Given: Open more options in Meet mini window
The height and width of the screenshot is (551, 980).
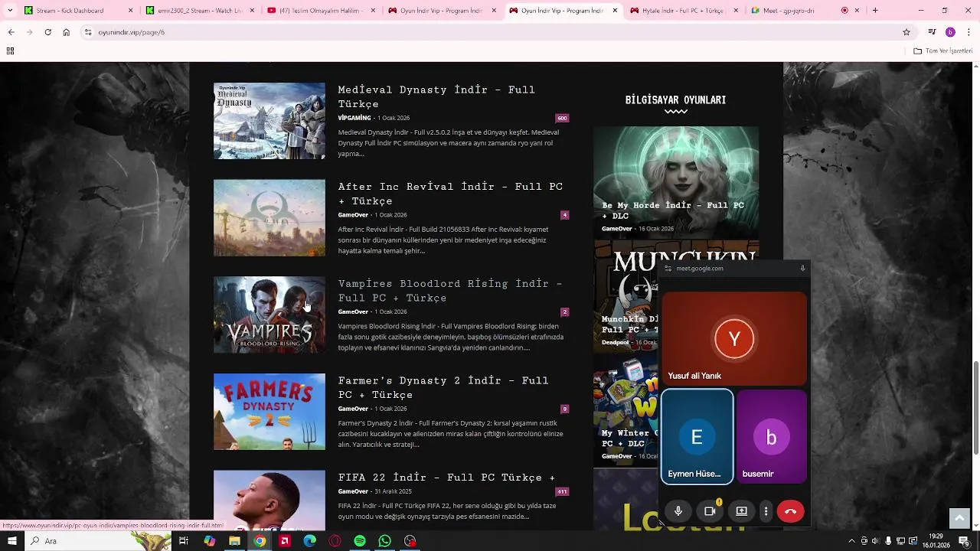Looking at the screenshot, I should pos(766,511).
